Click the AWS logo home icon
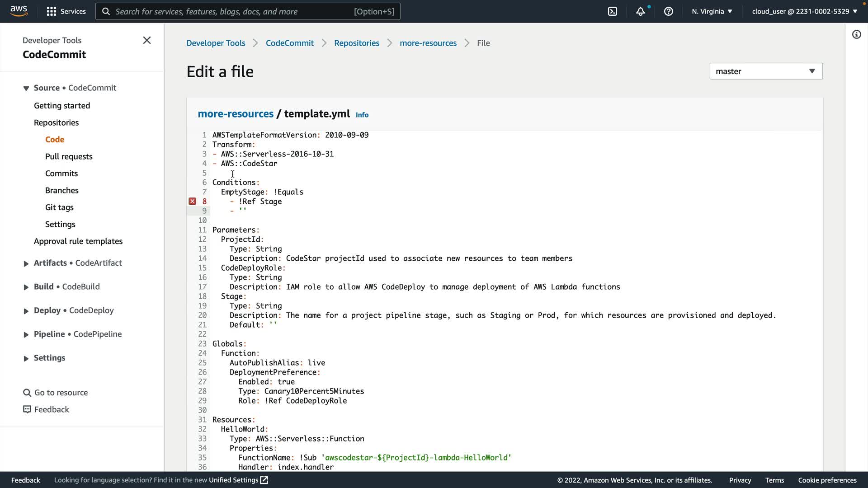Viewport: 868px width, 488px height. tap(19, 11)
